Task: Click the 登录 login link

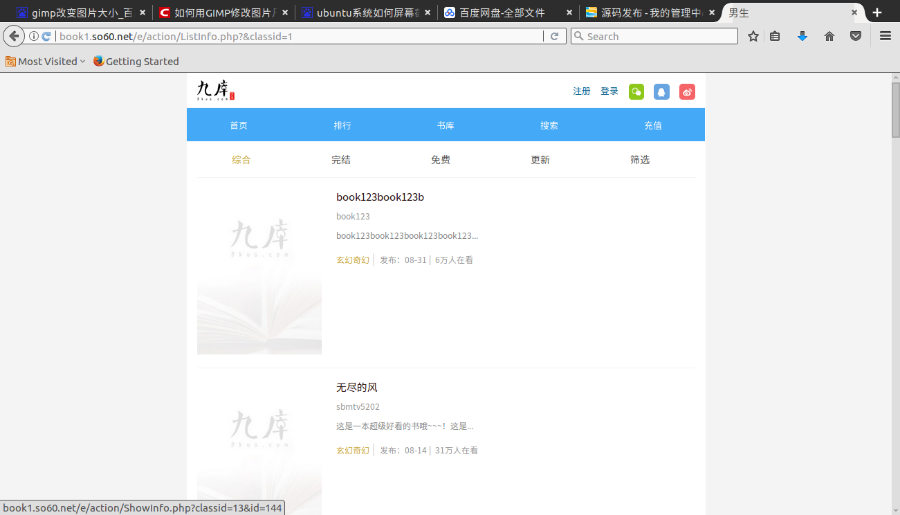Action: (609, 92)
